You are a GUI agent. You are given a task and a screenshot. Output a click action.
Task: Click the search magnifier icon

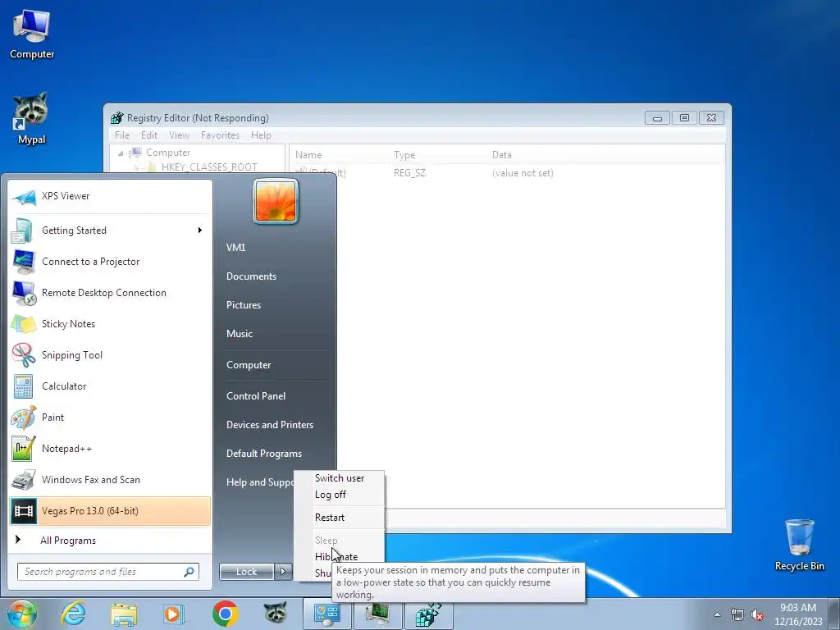click(x=189, y=572)
